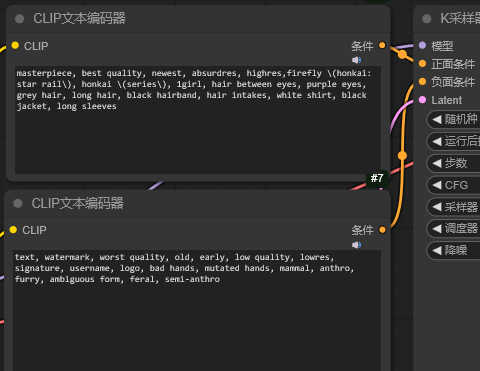480x371 pixels.
Task: Toggle collapse dot on K采样器 node
Action: click(427, 19)
